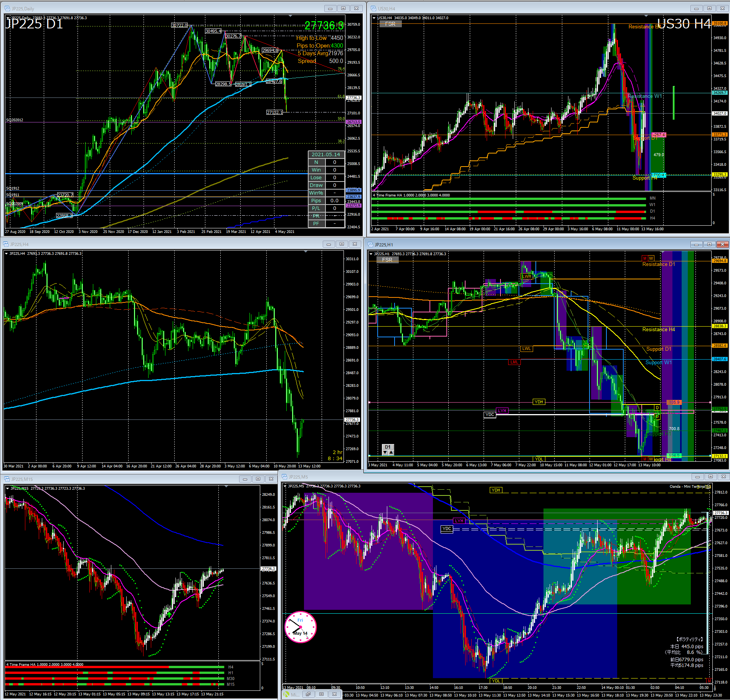The image size is (730, 700).
Task: Click the JP225,H4 window chart icon
Action: pos(6,244)
